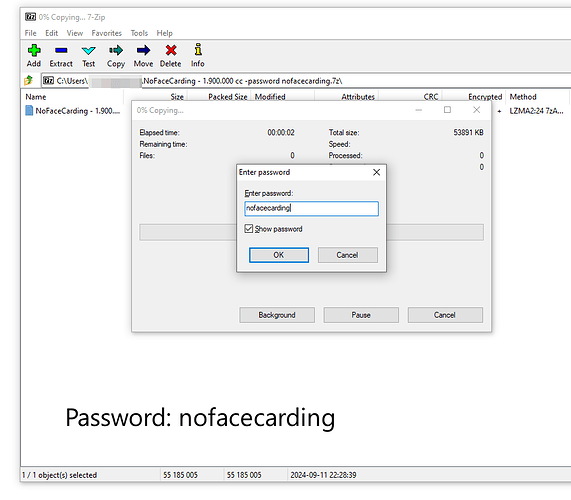The image size is (571, 500).
Task: Click the Background button in copying dialog
Action: (x=277, y=315)
